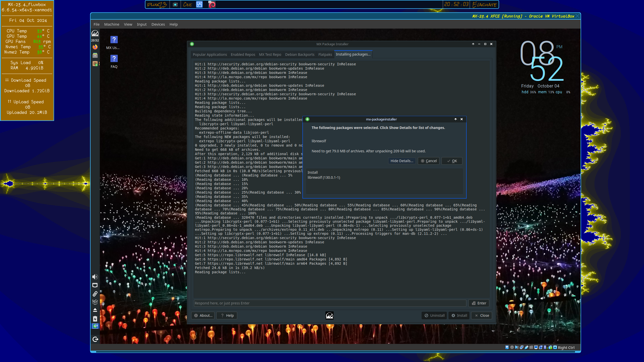Screen dimensions: 644x362
Task: Switch to the Enabled Repos tab
Action: pyautogui.click(x=243, y=55)
